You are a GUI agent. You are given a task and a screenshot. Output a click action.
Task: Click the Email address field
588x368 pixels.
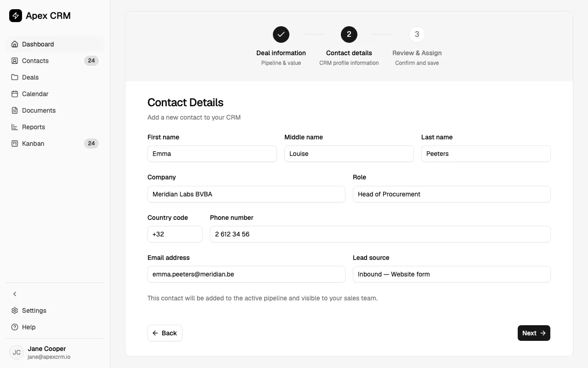[x=246, y=274]
